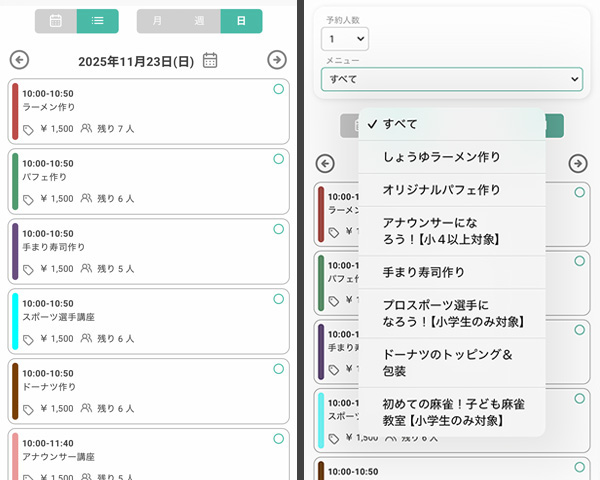Select radio circle on left panel 手まり寿司作り card
The height and width of the screenshot is (480, 600).
pyautogui.click(x=278, y=229)
